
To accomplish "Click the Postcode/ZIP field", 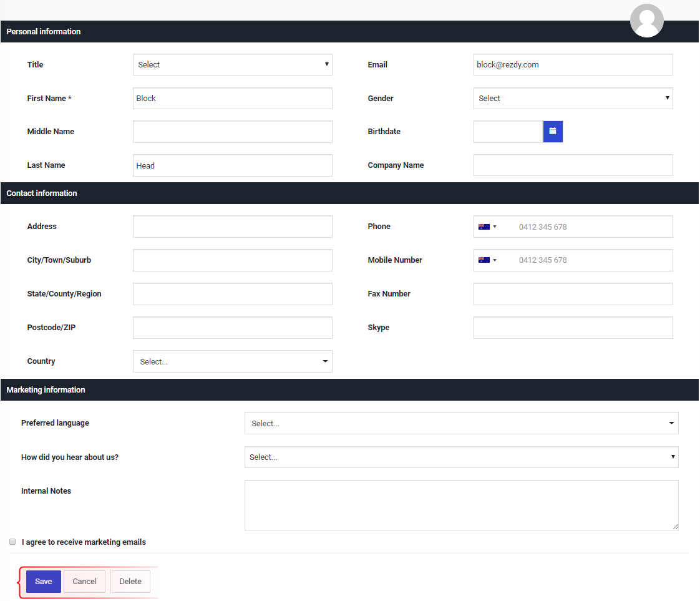I will (233, 328).
